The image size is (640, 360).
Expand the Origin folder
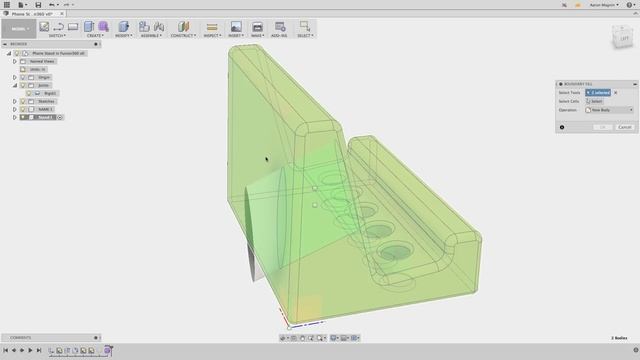pyautogui.click(x=15, y=77)
